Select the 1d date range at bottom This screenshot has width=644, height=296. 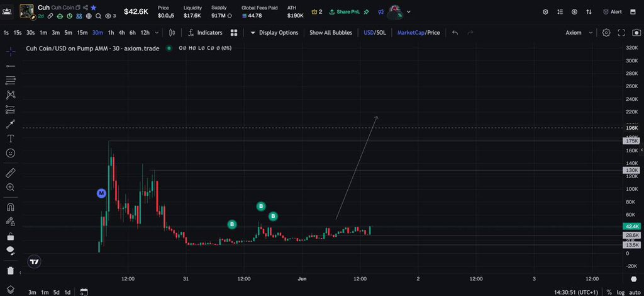[x=67, y=292]
